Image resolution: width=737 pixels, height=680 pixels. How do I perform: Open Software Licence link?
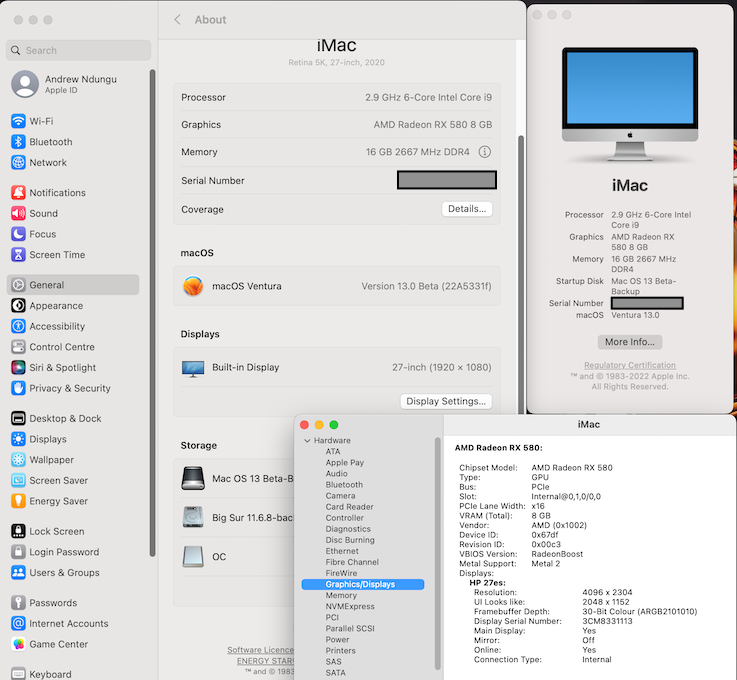(260, 649)
